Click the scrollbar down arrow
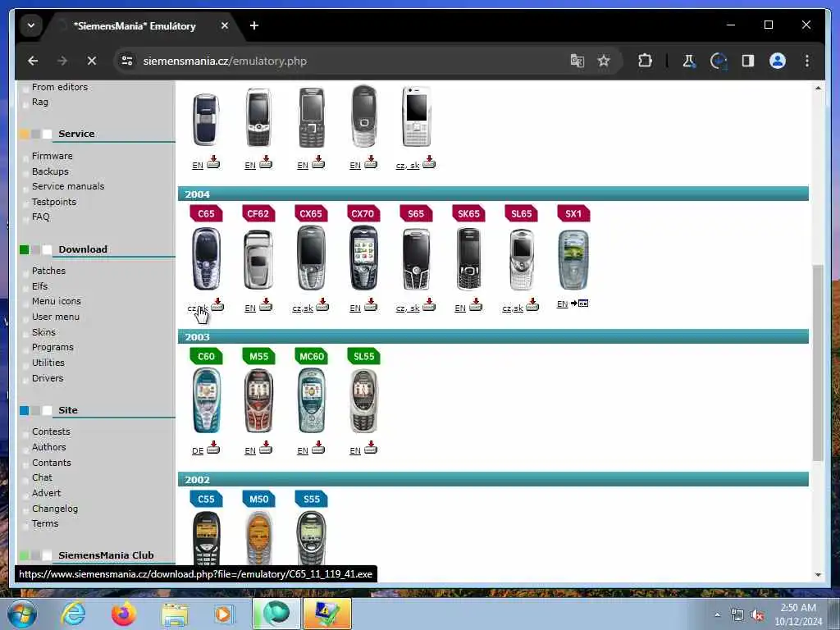The width and height of the screenshot is (840, 630). [818, 575]
